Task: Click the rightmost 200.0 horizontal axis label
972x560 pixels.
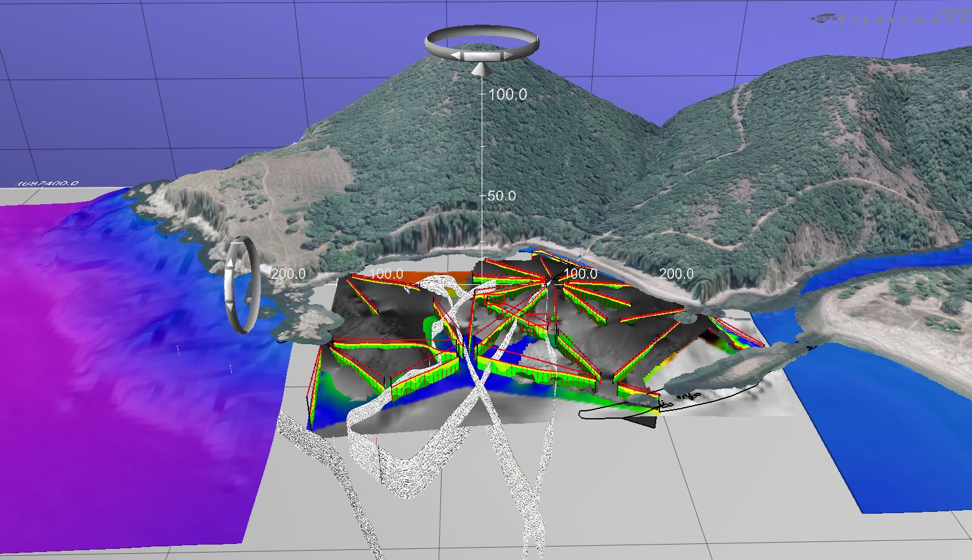Action: point(676,274)
